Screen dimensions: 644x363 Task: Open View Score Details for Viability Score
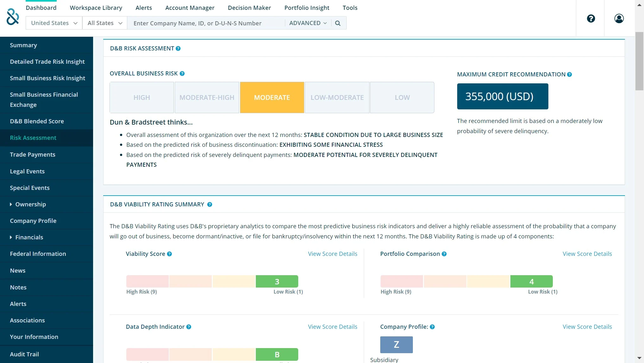pos(332,254)
